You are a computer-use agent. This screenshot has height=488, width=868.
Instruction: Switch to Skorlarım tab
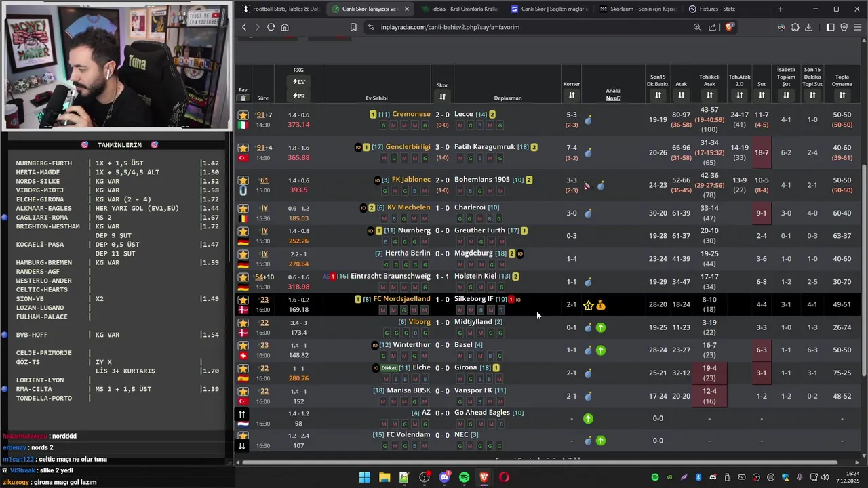(x=637, y=9)
